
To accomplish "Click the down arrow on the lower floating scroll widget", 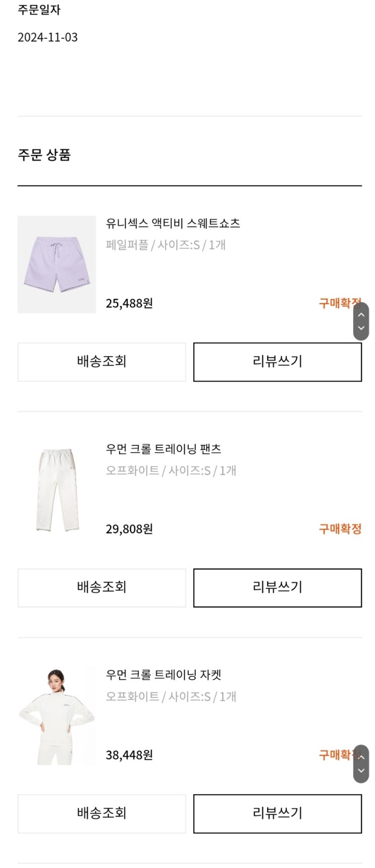I will point(361,771).
